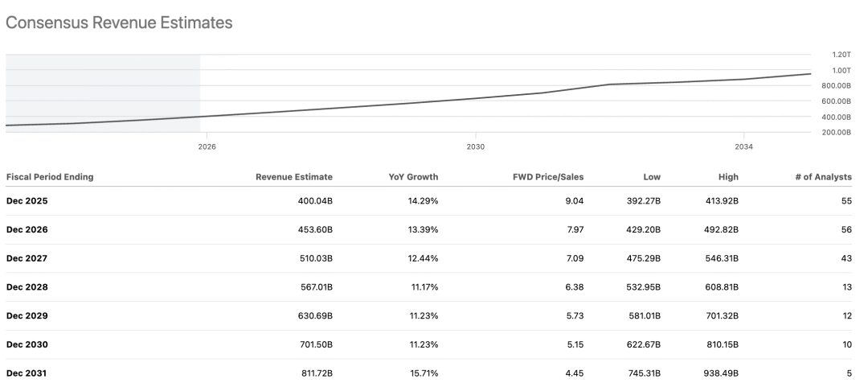Viewport: 868px width, 387px height.
Task: Click the Consensus Revenue Estimates heading
Action: point(119,23)
